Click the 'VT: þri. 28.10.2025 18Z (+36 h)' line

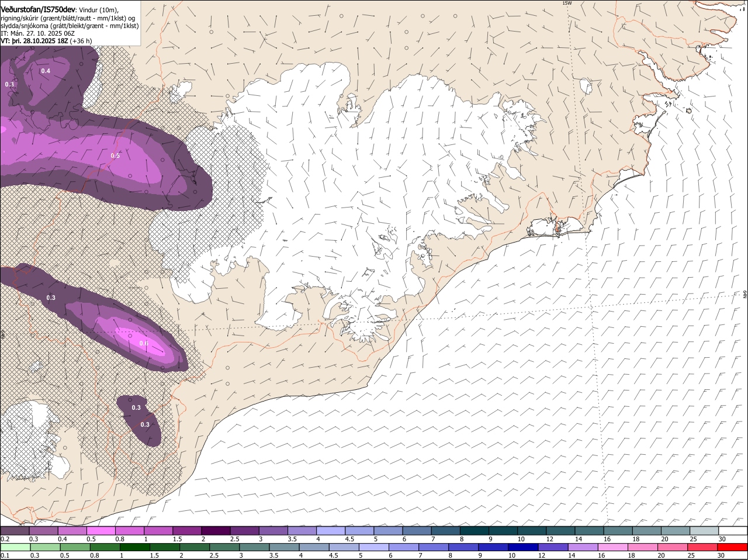(46, 41)
